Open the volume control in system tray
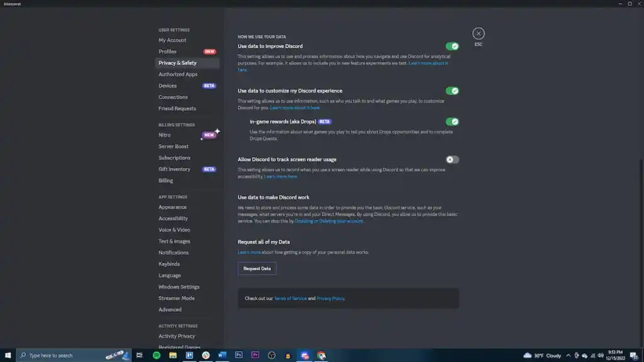Viewport: 644px width, 362px height. 601,356
